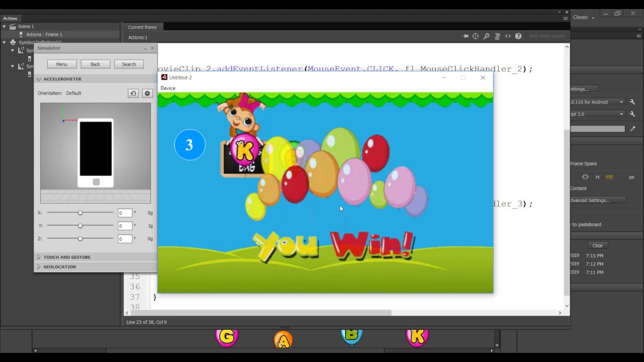This screenshot has height=362, width=644.
Task: Open the Android target dropdown
Action: click(x=621, y=102)
